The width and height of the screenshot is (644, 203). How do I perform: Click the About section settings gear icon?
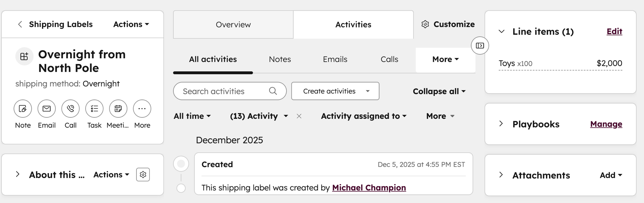tap(143, 175)
